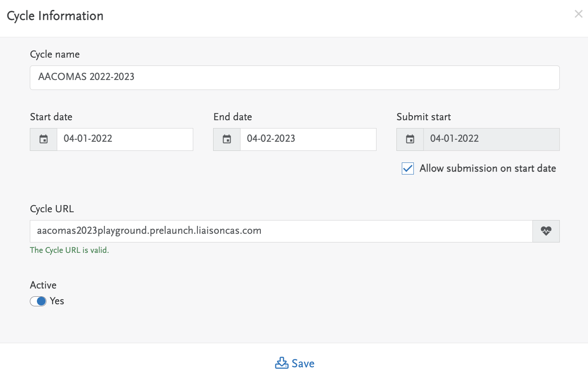Uncheck Allow submission on start date

(408, 169)
